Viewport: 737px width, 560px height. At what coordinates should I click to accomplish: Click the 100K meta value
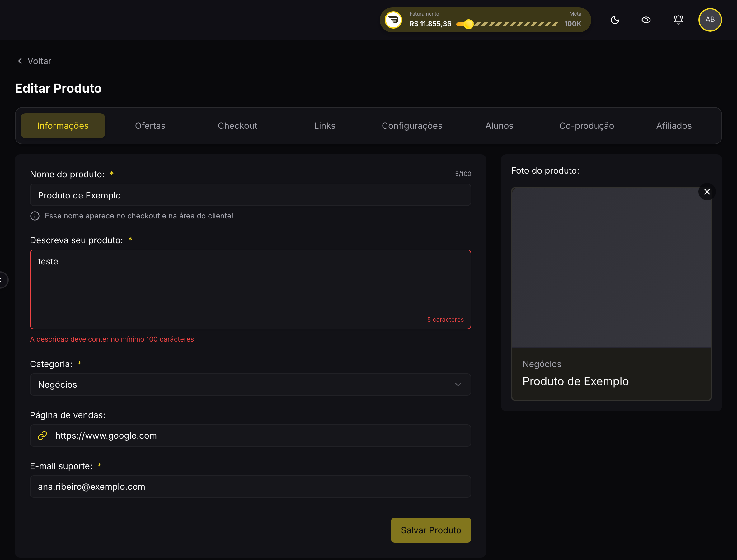coord(573,24)
